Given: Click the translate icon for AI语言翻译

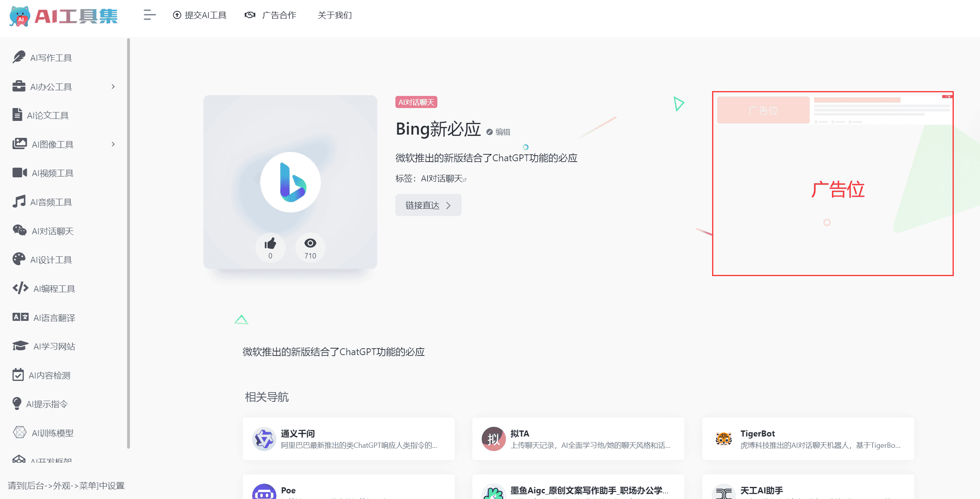Looking at the screenshot, I should 20,317.
